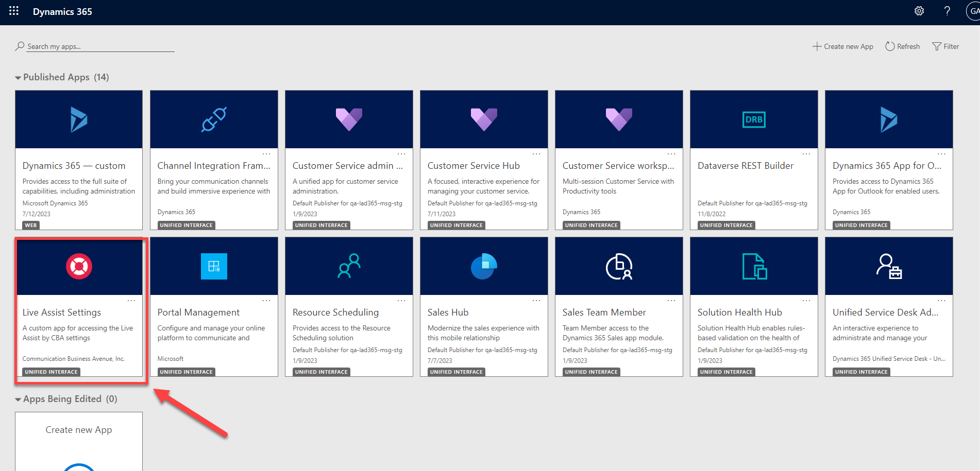Screen dimensions: 980x471
Task: Open Solution Health Hub document icon
Action: pyautogui.click(x=754, y=266)
